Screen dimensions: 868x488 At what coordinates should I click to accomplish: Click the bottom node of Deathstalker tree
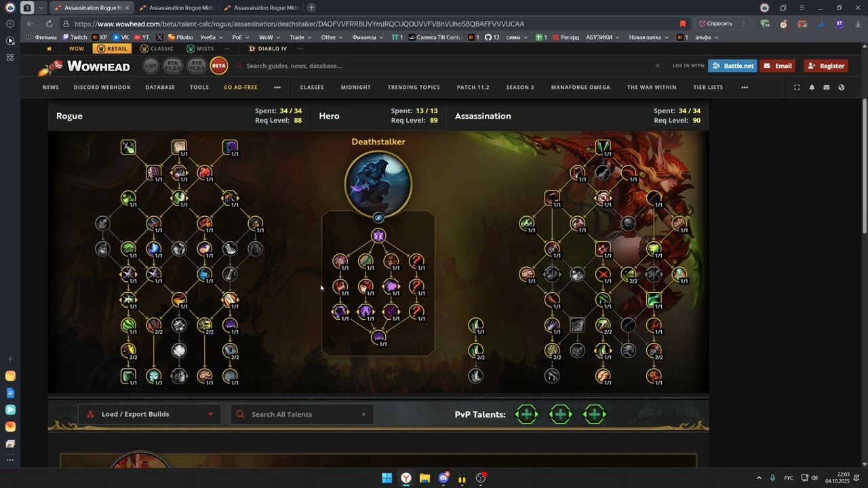pos(378,337)
